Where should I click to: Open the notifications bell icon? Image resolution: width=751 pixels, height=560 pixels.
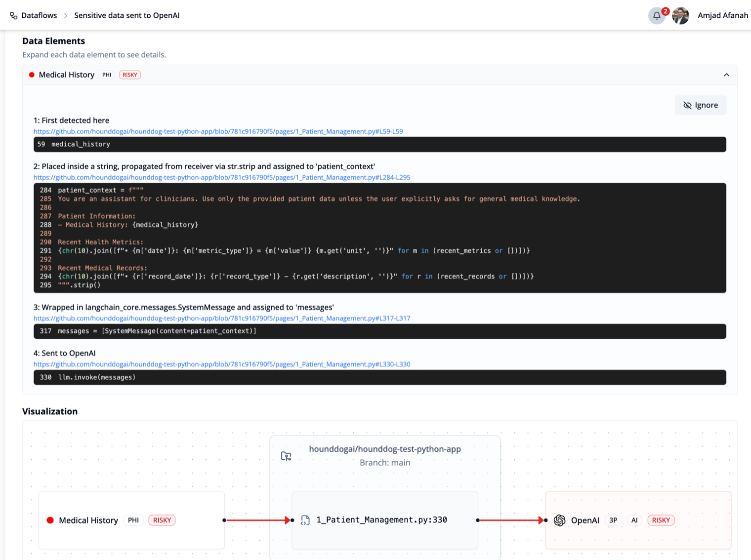click(x=657, y=16)
